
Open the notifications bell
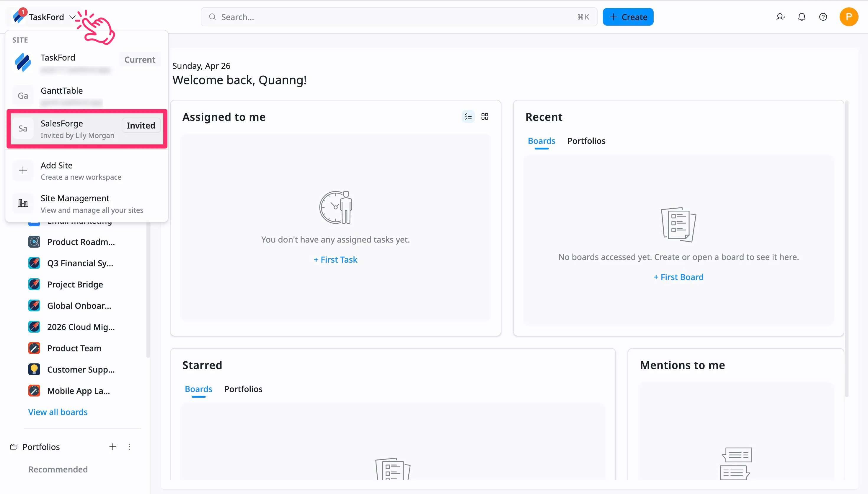tap(802, 17)
